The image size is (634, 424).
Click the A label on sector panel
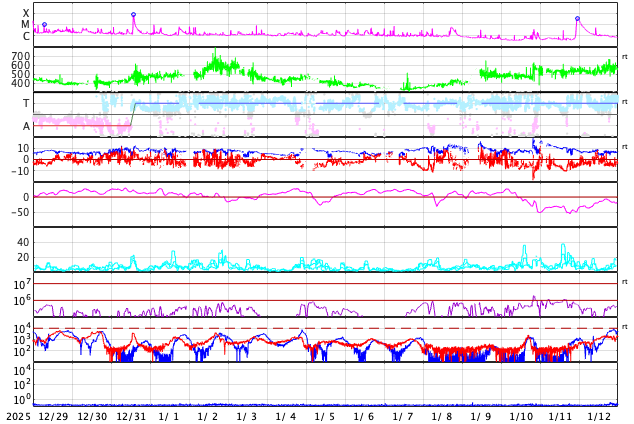pyautogui.click(x=26, y=126)
